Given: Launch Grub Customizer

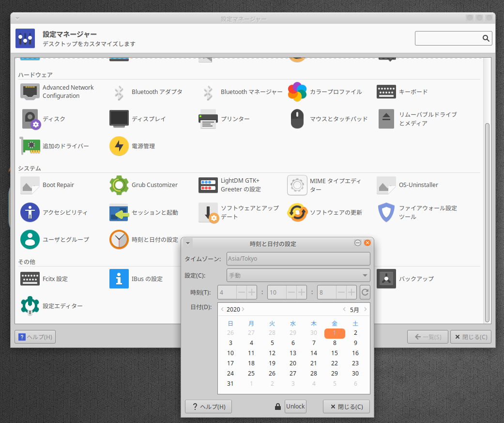Looking at the screenshot, I should [143, 185].
